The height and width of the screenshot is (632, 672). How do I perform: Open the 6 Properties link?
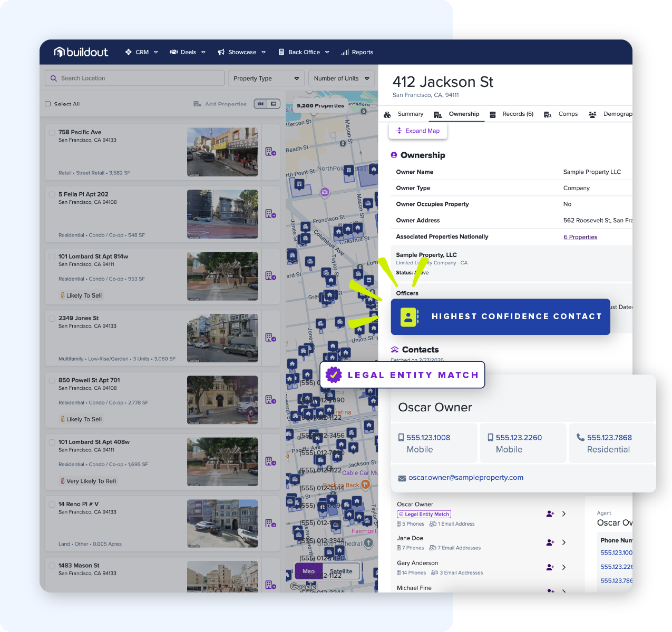click(580, 237)
